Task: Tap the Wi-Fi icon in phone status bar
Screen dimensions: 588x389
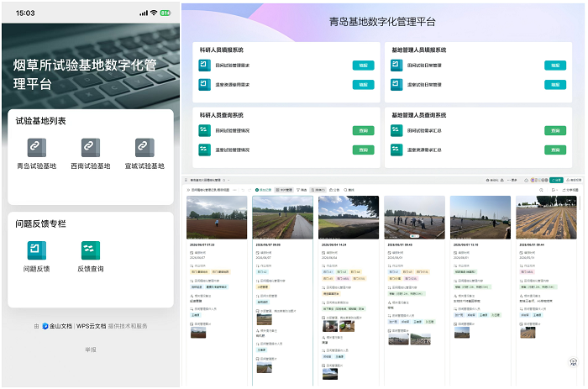Action: (154, 13)
